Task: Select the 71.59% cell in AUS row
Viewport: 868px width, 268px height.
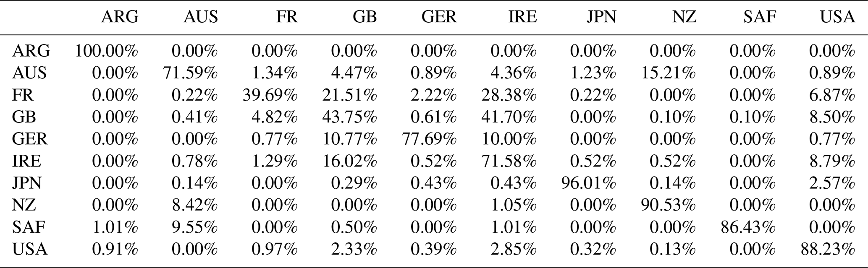Action: point(190,73)
